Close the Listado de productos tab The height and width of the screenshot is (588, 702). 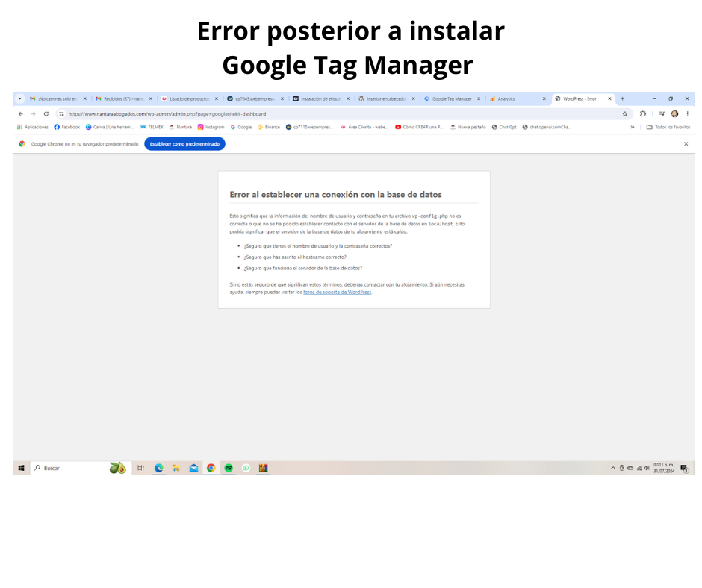(217, 99)
